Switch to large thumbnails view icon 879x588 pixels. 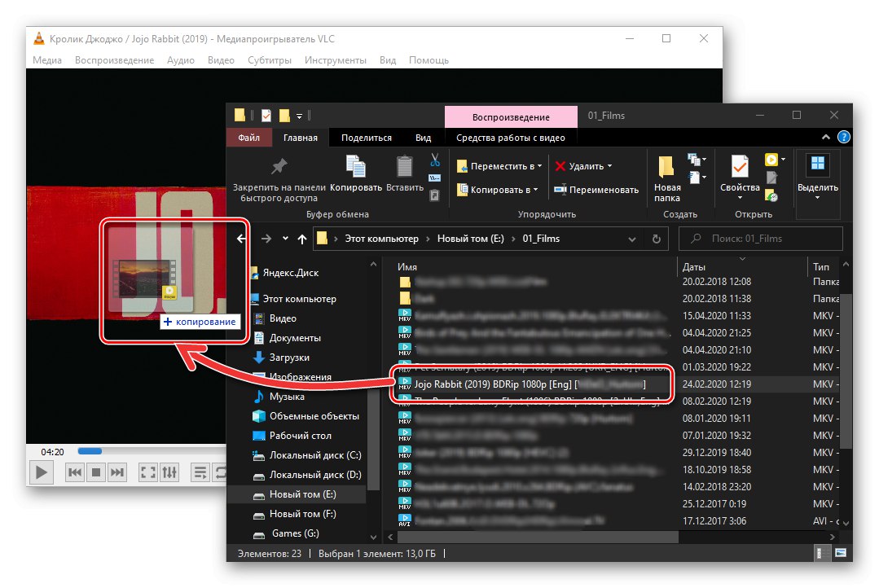coord(841,553)
